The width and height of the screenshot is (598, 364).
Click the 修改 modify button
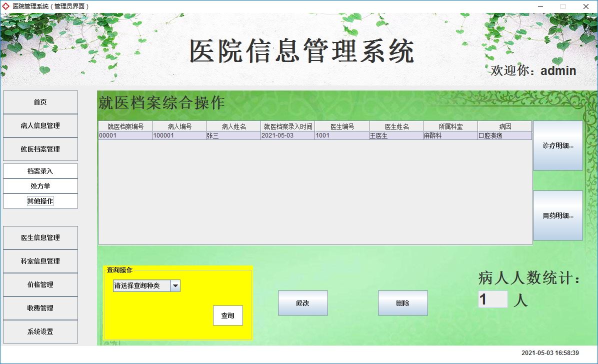pyautogui.click(x=302, y=302)
